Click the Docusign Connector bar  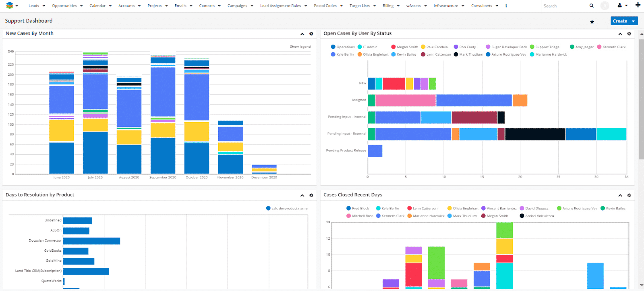click(x=91, y=241)
